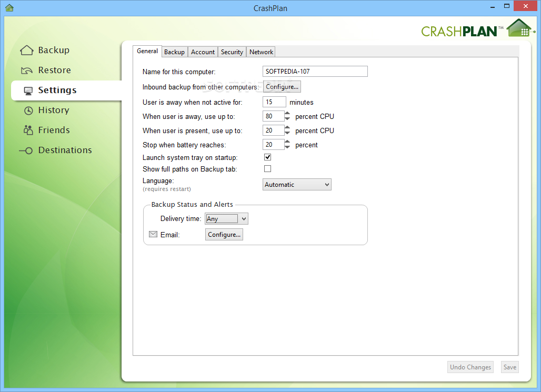
Task: Open the Language dropdown set to Automatic
Action: (x=297, y=185)
